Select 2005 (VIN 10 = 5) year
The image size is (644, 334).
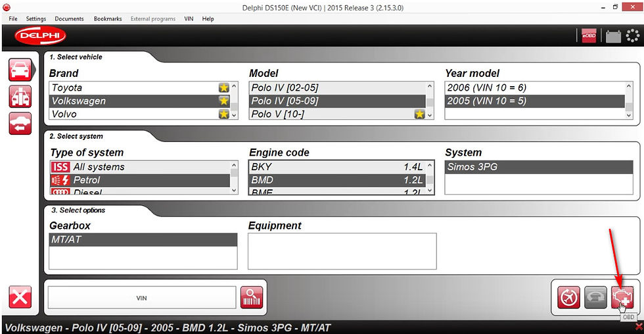pyautogui.click(x=535, y=101)
